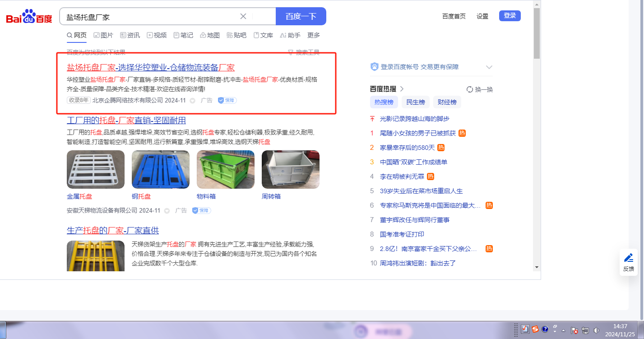Open hot search 国考准考证打印
Image resolution: width=644 pixels, height=339 pixels.
402,234
